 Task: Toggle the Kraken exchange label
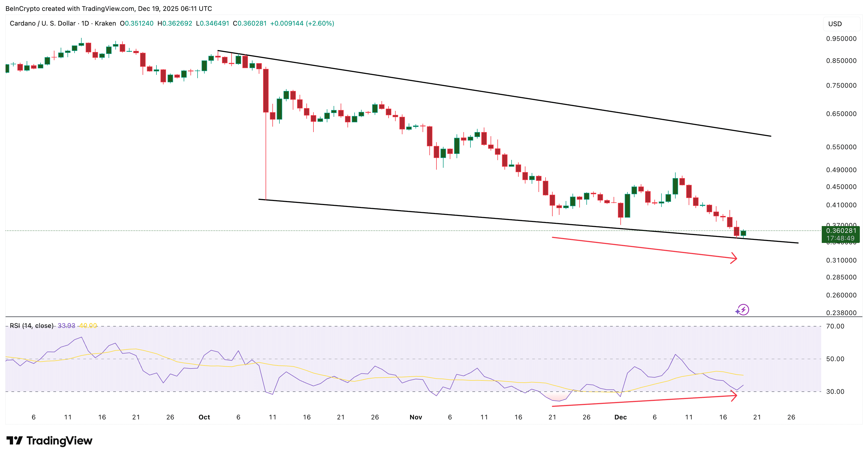(106, 23)
